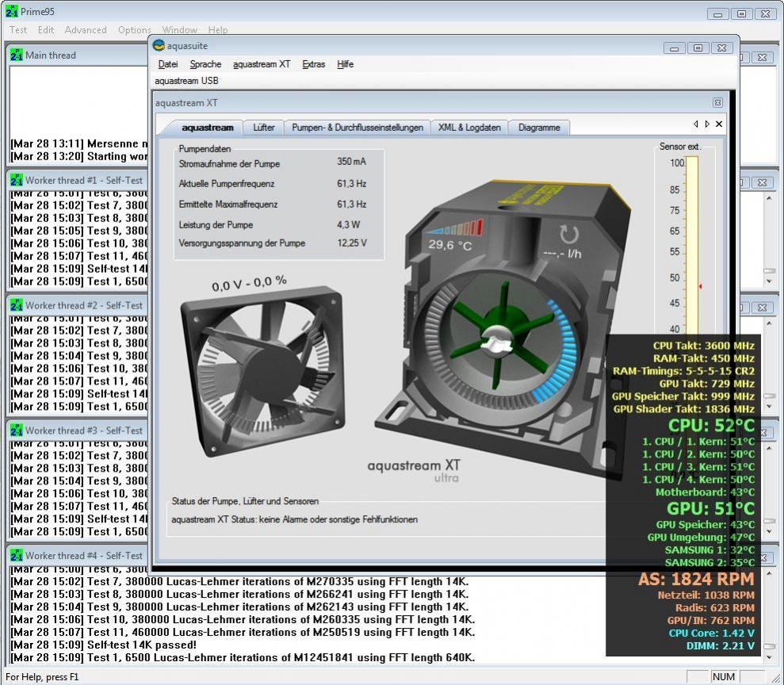
Task: Click the 3D fan image in aquasuite
Action: tap(262, 370)
